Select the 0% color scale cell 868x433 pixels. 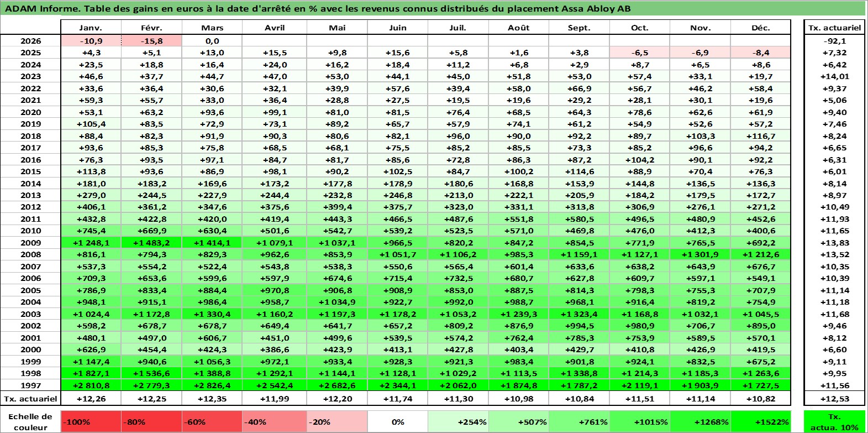[x=398, y=421]
